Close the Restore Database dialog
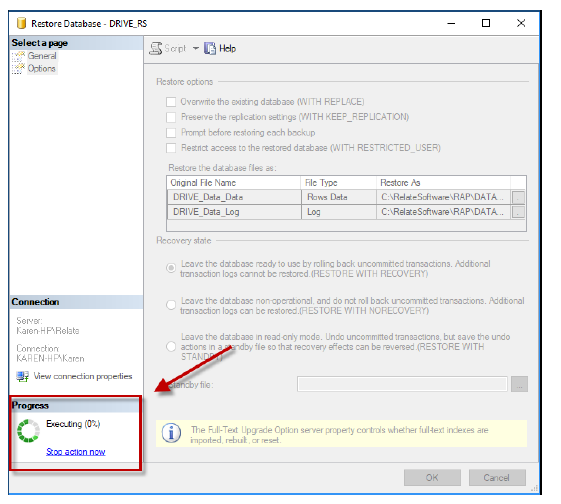561x504 pixels. [521, 23]
